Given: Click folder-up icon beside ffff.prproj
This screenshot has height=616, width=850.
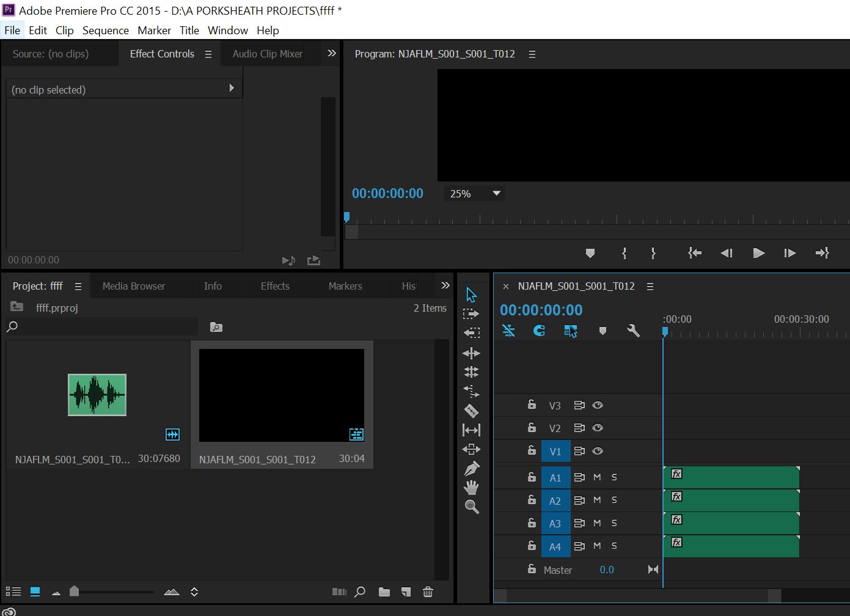Looking at the screenshot, I should 16,307.
